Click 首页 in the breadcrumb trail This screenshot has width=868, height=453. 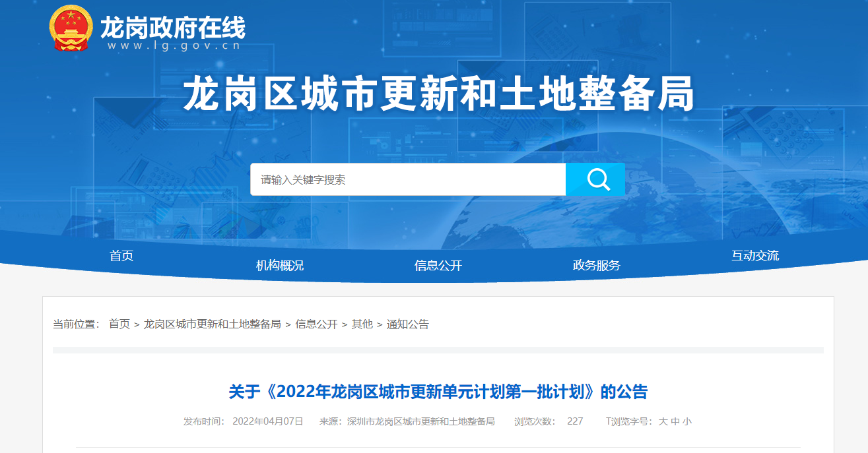(x=119, y=324)
